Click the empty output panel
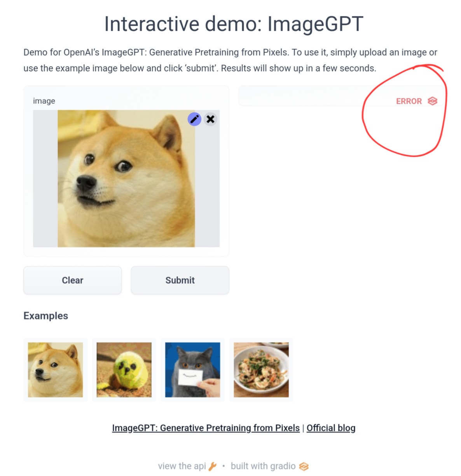The height and width of the screenshot is (476, 461). coord(311,96)
